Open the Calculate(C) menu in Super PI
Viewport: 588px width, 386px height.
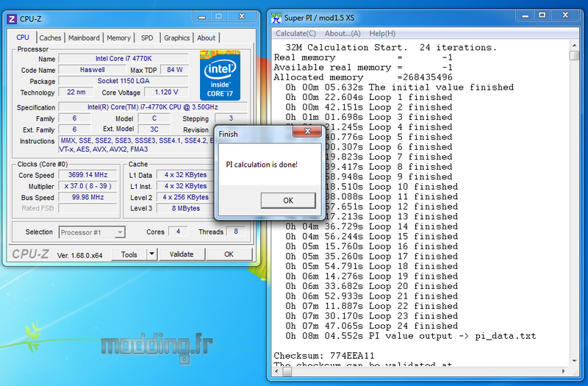(x=296, y=33)
